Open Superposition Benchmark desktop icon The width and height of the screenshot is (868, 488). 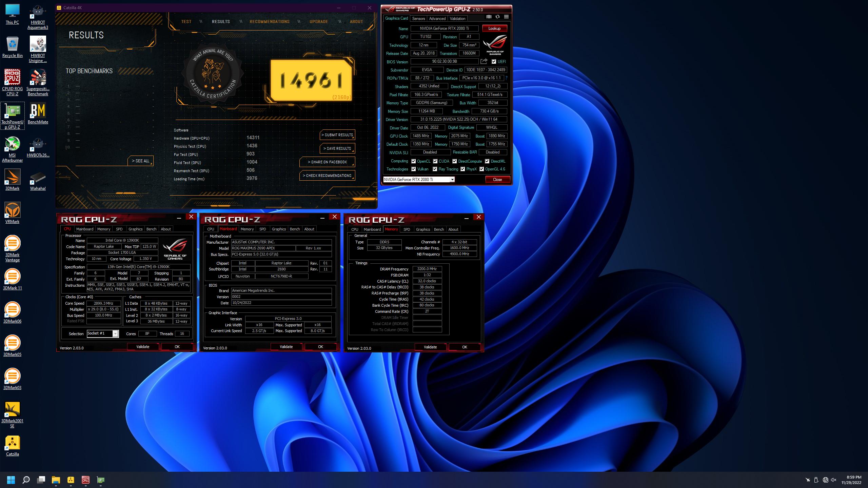pos(38,83)
